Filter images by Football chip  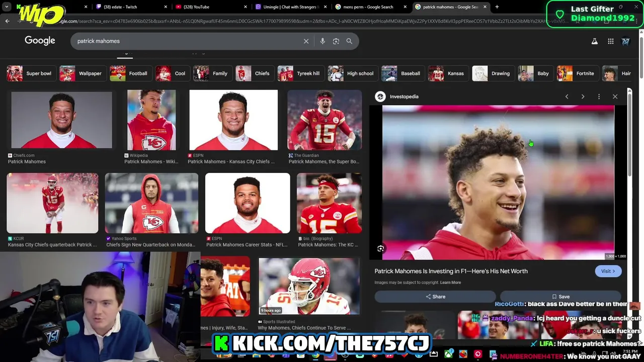tap(130, 73)
